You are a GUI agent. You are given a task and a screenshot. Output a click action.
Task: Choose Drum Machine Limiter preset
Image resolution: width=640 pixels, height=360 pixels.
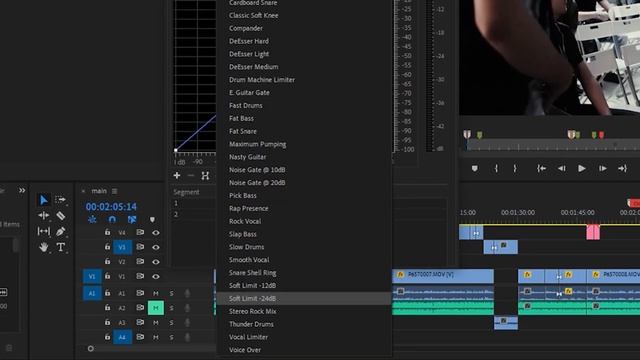tap(262, 80)
